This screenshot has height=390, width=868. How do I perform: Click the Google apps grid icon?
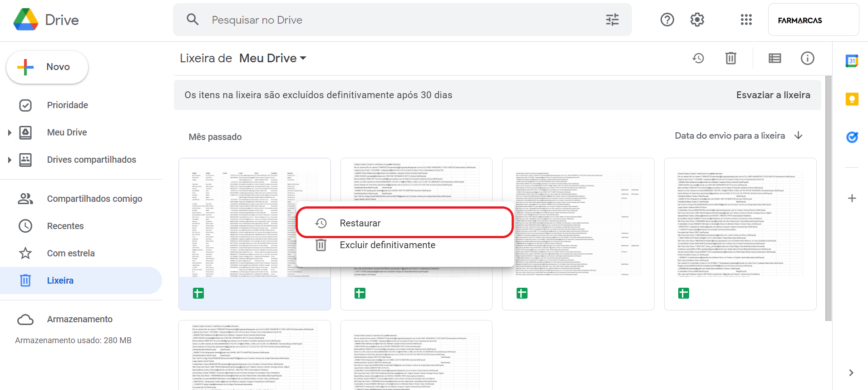pyautogui.click(x=746, y=20)
